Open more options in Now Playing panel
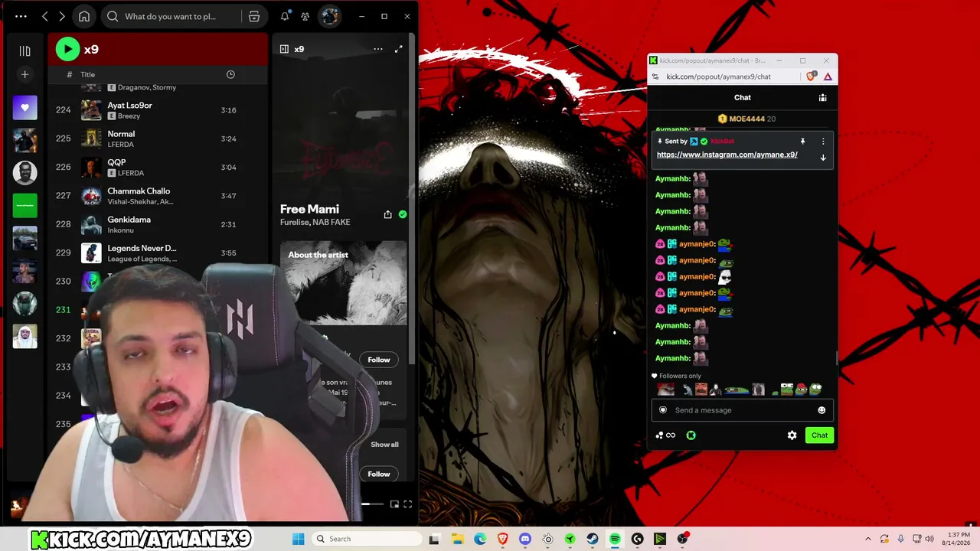 (x=378, y=49)
